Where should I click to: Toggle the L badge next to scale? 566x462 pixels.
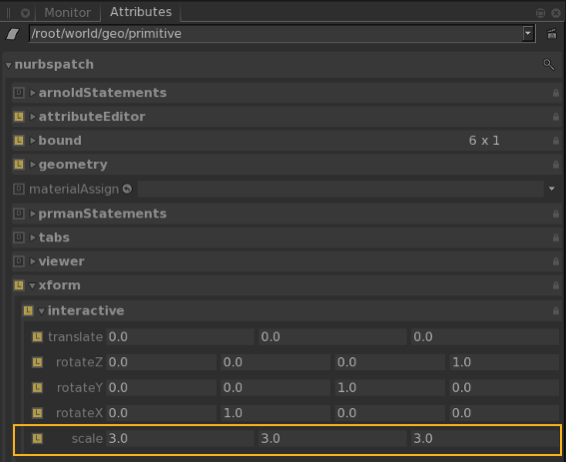[37, 439]
